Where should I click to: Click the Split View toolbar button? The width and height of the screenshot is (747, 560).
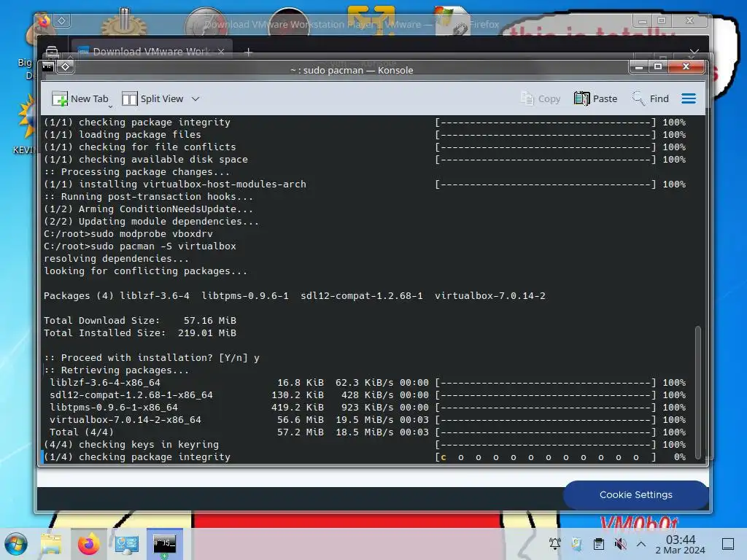152,98
